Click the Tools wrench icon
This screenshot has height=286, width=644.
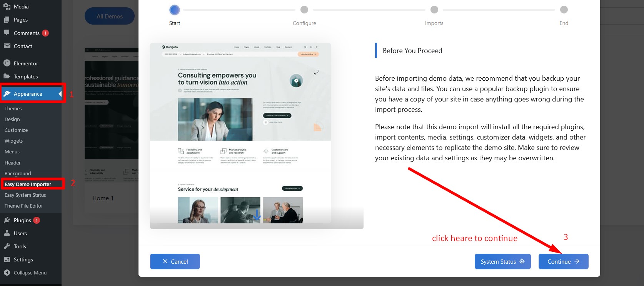(x=7, y=246)
